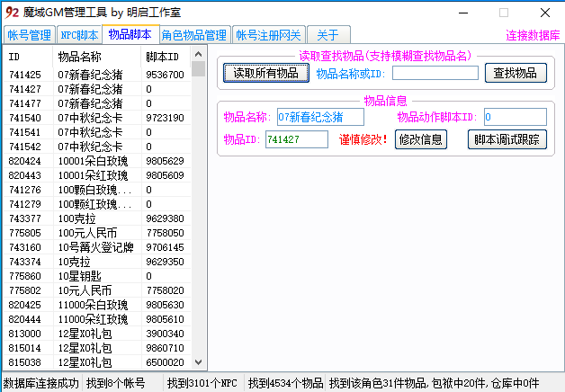Select the 帐号注册网关 tab
The image size is (565, 392).
coord(269,35)
